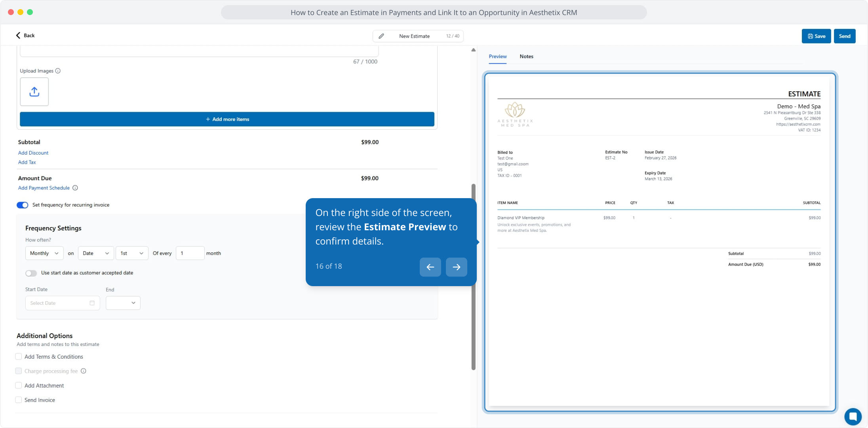This screenshot has width=868, height=428.
Task: Click the Add more items button
Action: coord(227,119)
